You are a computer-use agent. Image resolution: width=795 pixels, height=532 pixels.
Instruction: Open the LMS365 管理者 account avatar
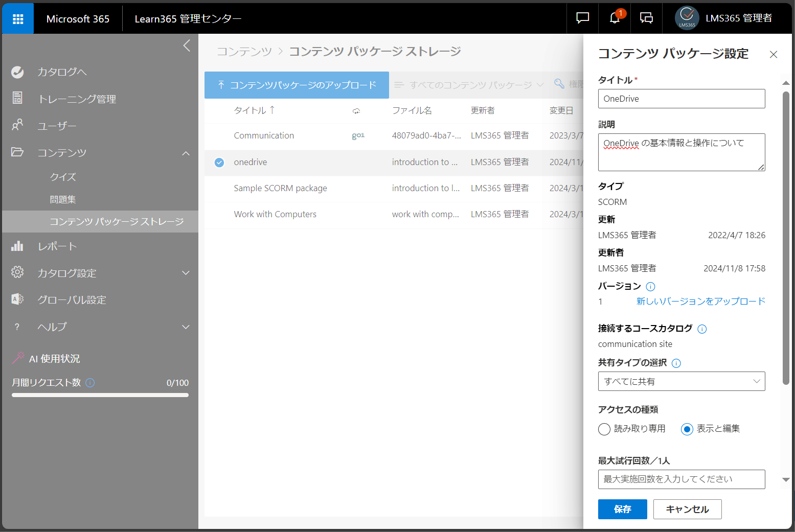click(x=687, y=18)
